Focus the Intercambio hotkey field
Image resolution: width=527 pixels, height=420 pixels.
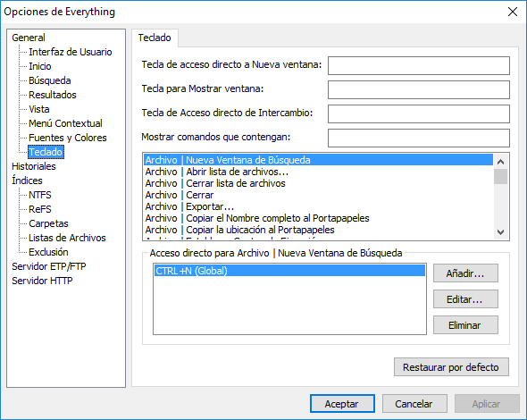419,114
